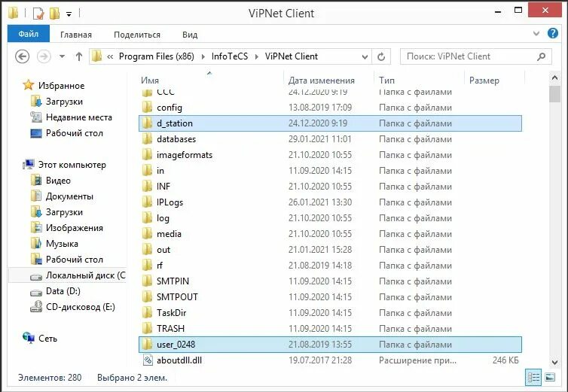Select the folder named in
Viewport: 568px width, 392px height.
pos(330,171)
